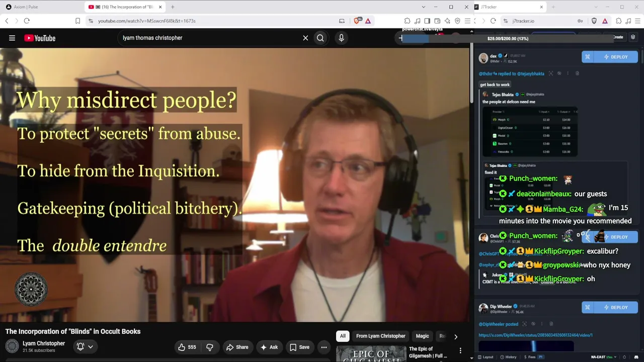
Task: Open the more options dots on dax tweet
Action: click(568, 73)
